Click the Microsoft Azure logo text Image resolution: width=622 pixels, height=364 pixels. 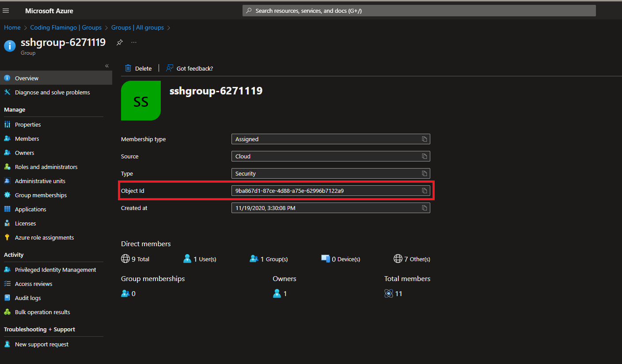point(49,11)
